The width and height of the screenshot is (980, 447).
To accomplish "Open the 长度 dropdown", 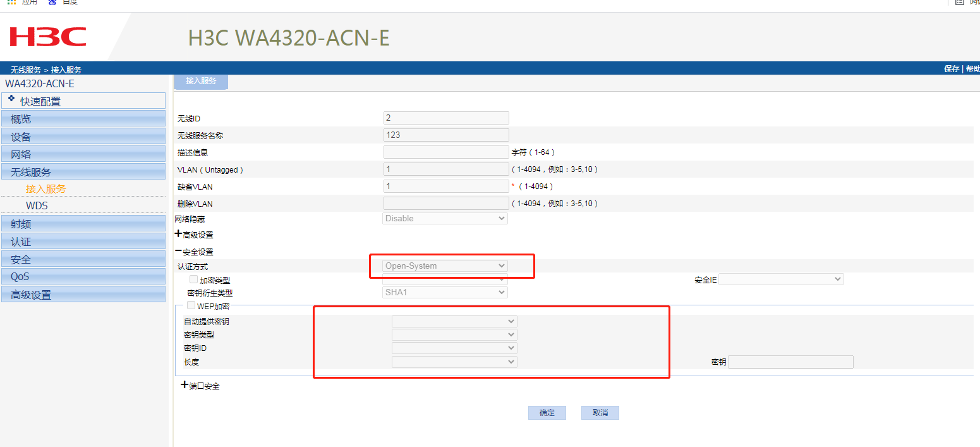I will tap(454, 362).
